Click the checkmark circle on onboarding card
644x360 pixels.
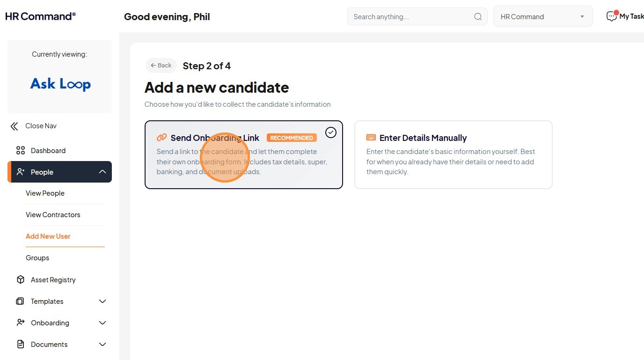click(x=331, y=132)
